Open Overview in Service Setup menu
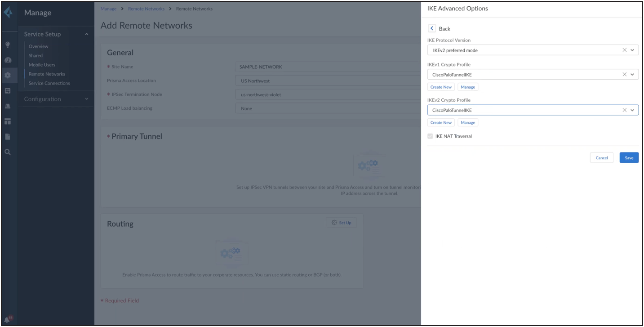 [x=38, y=46]
